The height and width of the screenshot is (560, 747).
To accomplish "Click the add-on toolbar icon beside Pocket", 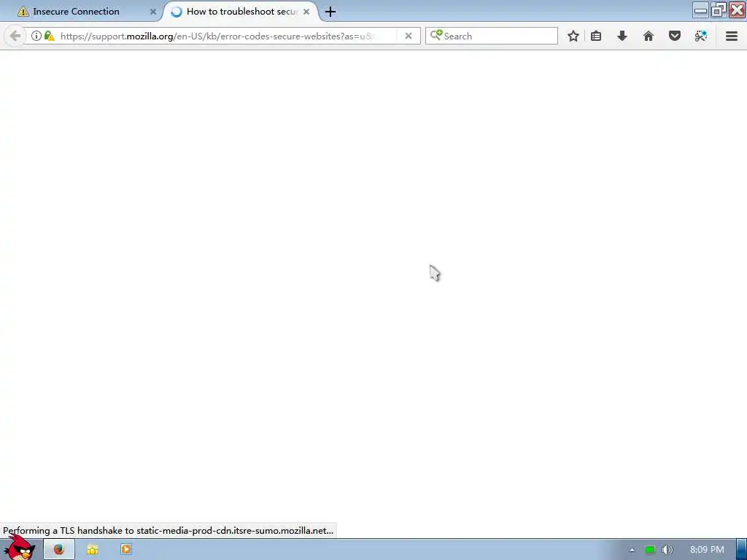I will tap(701, 36).
